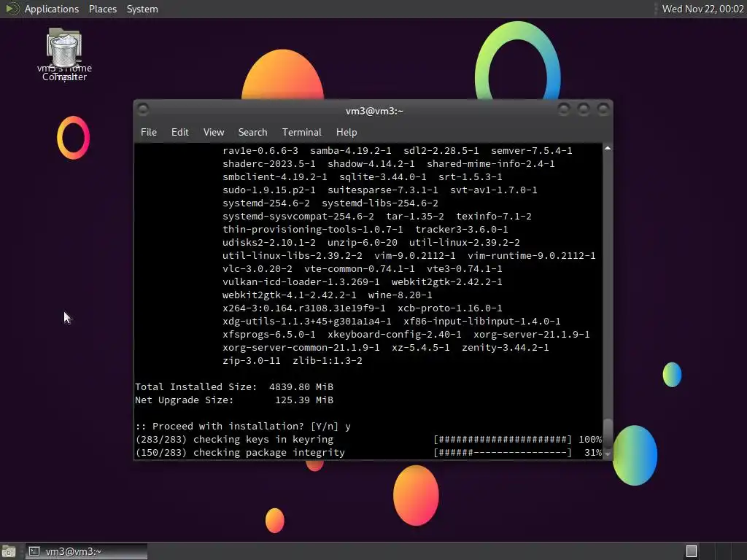This screenshot has width=747, height=560.
Task: Click package name 'xfsprogs-6.5.0-1'
Action: point(268,334)
